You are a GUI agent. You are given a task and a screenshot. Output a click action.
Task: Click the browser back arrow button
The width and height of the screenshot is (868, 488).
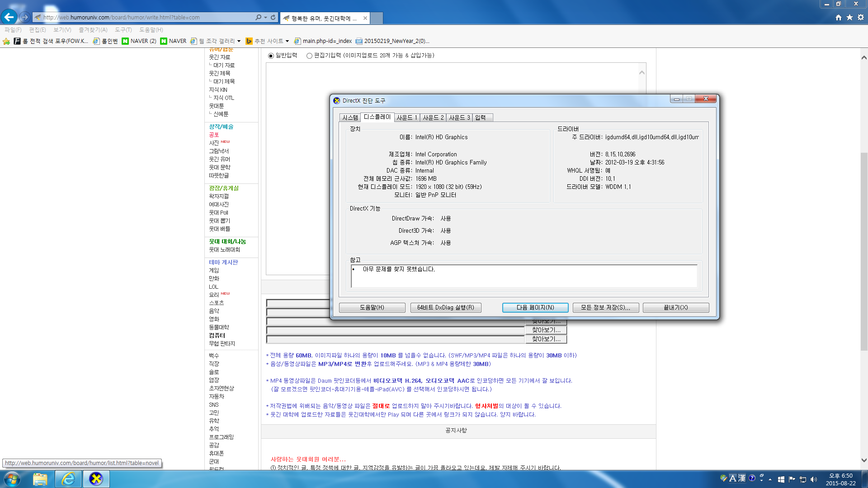tap(9, 17)
